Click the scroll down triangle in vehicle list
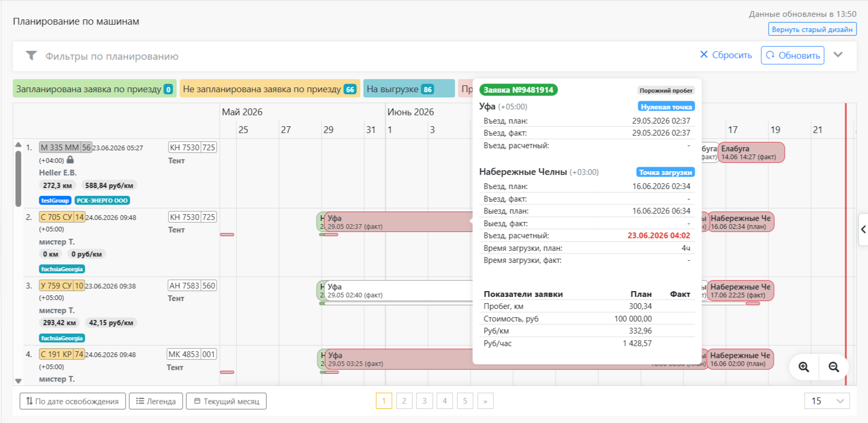 pos(18,381)
